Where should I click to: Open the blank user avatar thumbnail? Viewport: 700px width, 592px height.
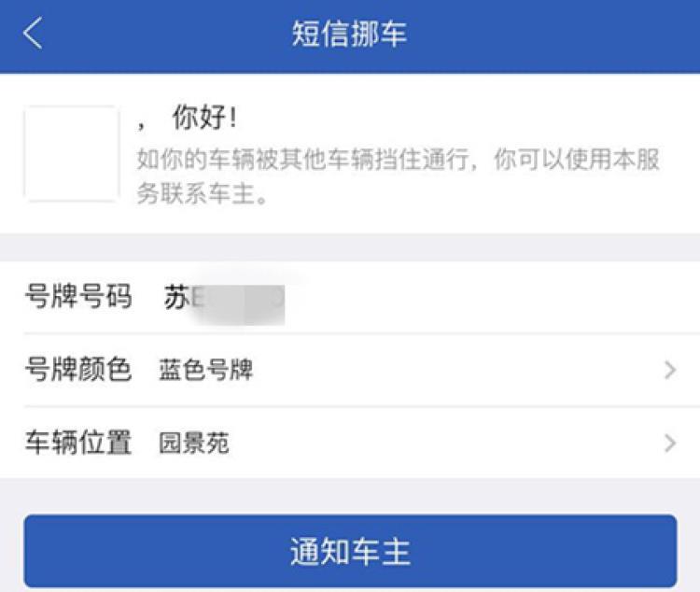point(72,153)
